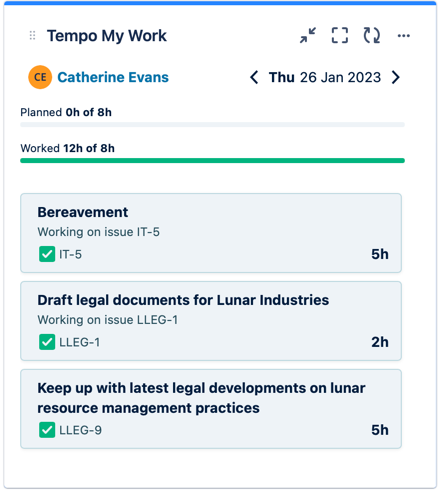Open the Thu 26 Jan 2023 date picker

325,77
